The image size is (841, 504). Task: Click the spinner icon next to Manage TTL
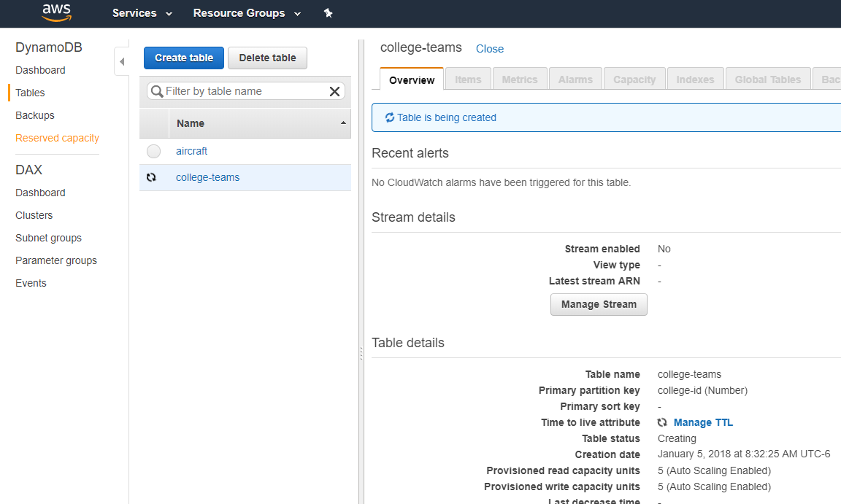(662, 422)
